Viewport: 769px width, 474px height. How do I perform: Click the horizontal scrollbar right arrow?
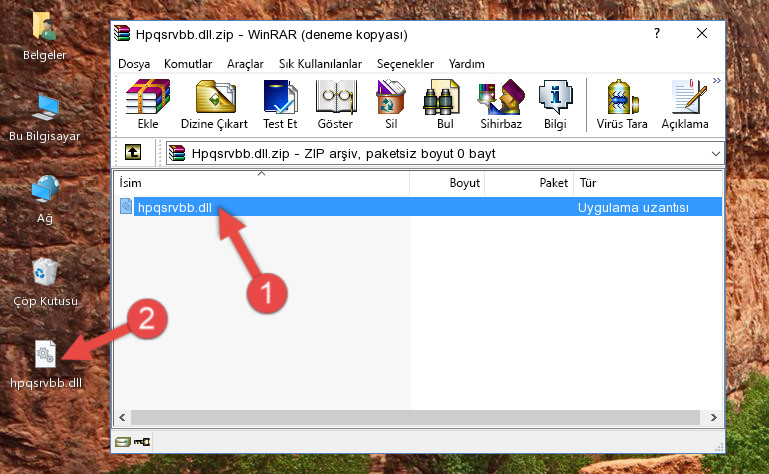click(714, 418)
